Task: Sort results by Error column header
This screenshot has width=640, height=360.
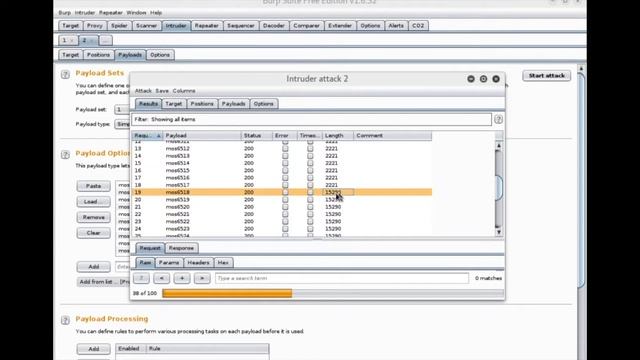Action: [284, 136]
